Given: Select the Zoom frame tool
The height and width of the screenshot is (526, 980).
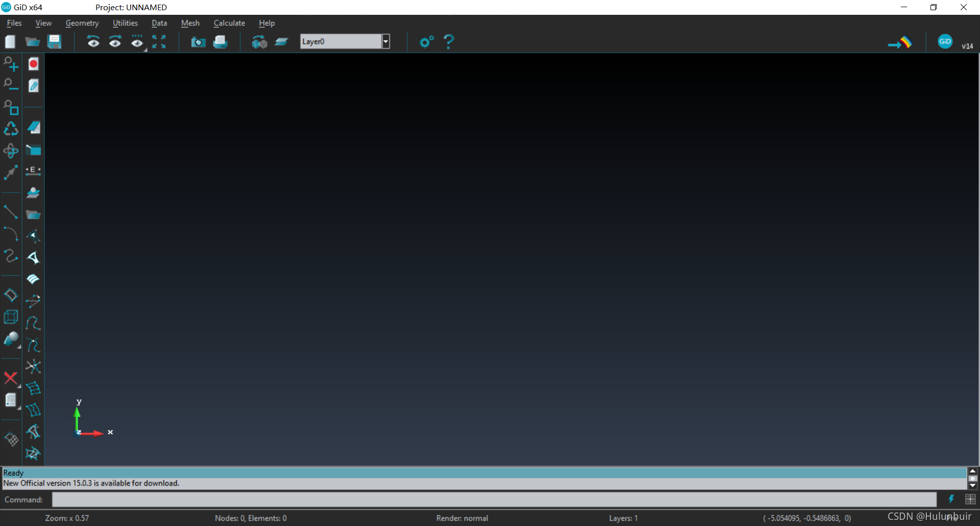Looking at the screenshot, I should pyautogui.click(x=11, y=107).
